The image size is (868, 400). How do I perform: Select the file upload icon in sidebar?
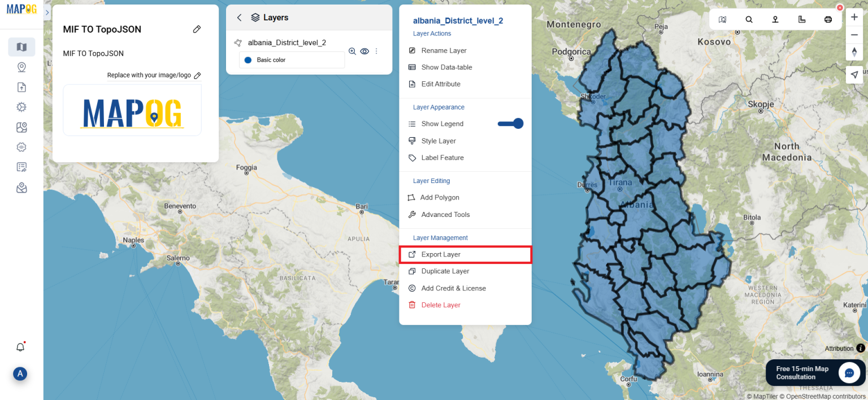point(21,87)
